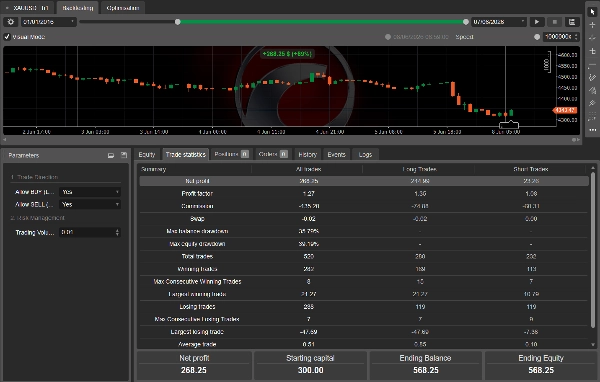Select the Net profit row in table
600x382 pixels.
[364, 181]
